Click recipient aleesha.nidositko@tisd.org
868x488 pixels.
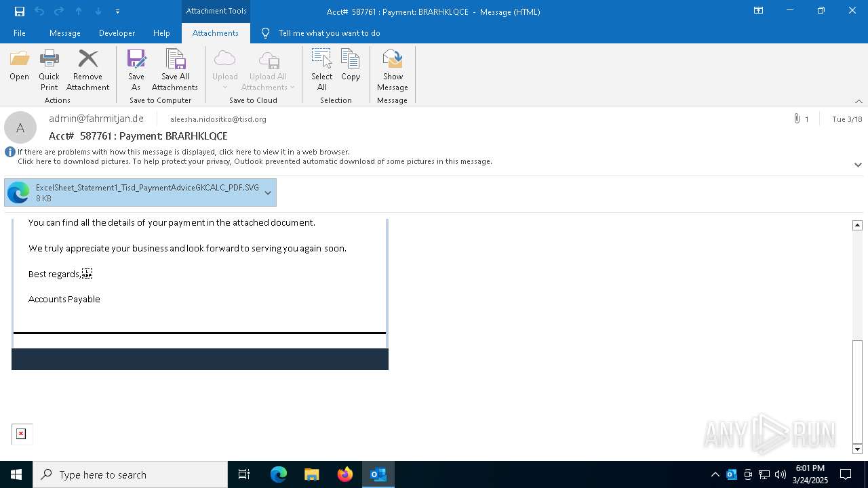click(218, 119)
